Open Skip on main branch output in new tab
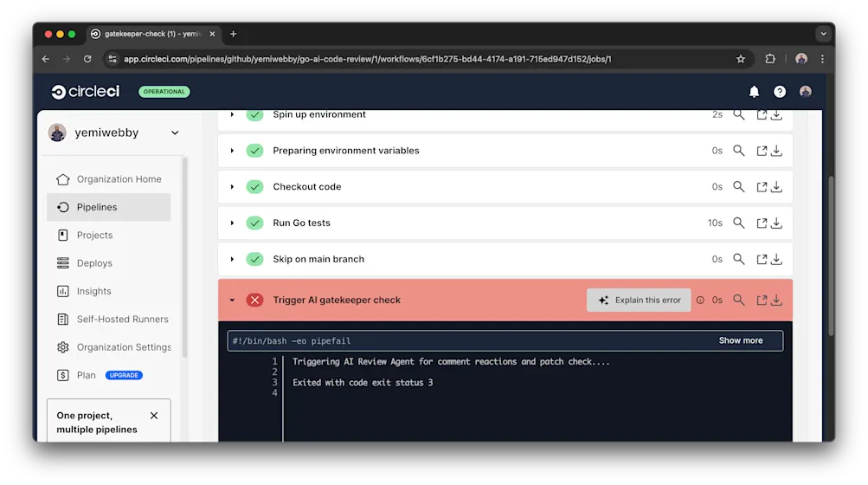 click(762, 259)
